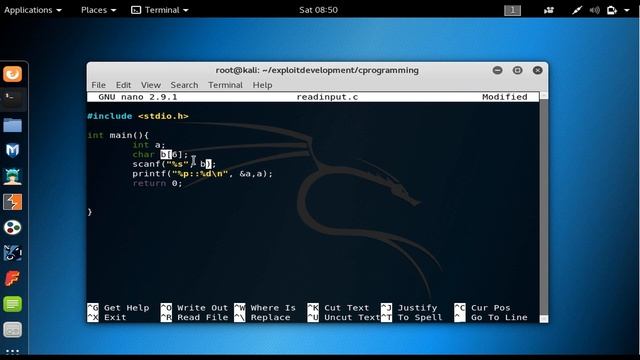Click the scanf line
Viewport: 640px width, 360px height.
[174, 164]
